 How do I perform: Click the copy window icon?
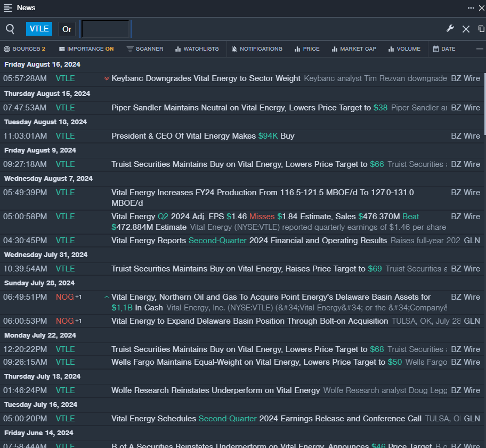481,29
